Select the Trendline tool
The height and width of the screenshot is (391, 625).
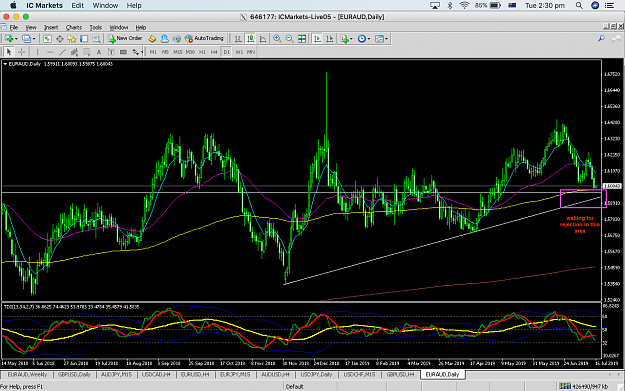(62, 52)
